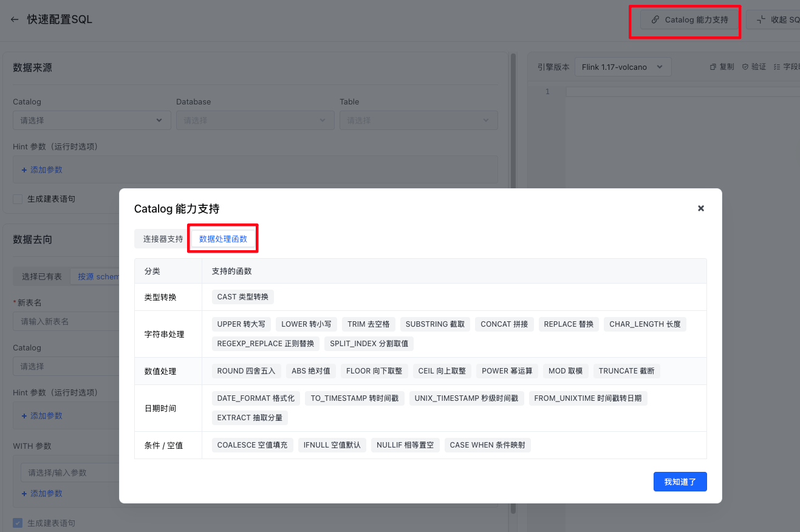Screen dimensions: 800x532
Task: Open the Table dropdown
Action: click(x=419, y=120)
